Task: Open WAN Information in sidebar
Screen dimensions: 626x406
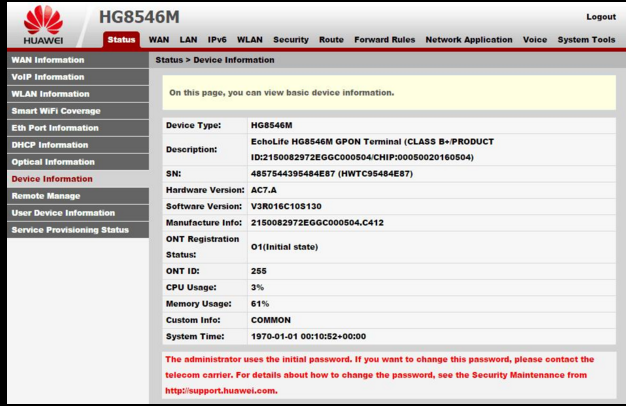Action: (48, 60)
